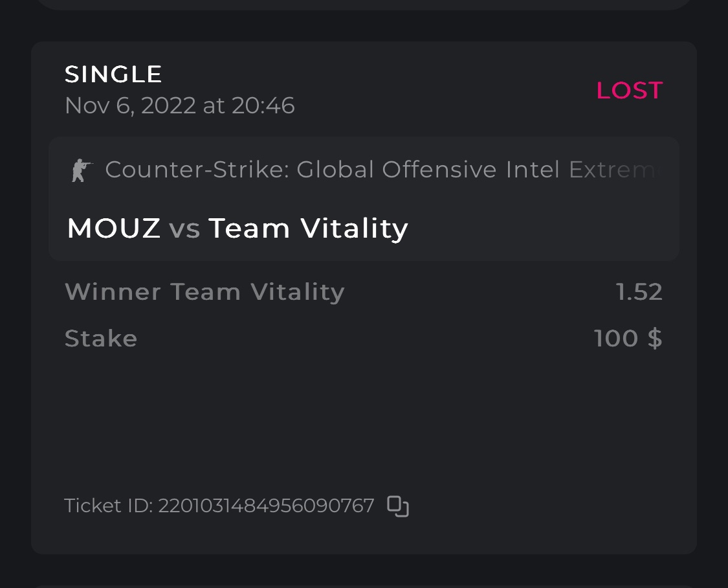Click the 1.52 odds value
This screenshot has height=588, width=728.
(639, 292)
